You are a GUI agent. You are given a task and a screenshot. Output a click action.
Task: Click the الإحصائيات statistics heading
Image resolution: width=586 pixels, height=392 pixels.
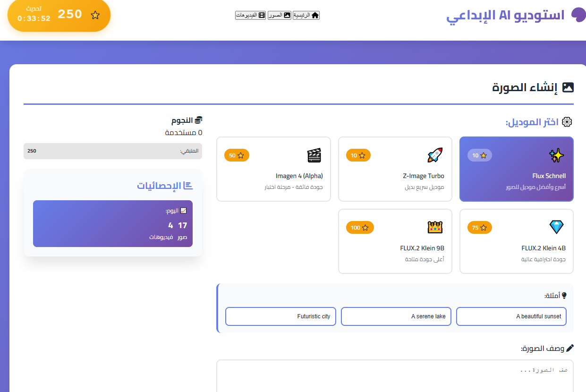[x=159, y=186]
